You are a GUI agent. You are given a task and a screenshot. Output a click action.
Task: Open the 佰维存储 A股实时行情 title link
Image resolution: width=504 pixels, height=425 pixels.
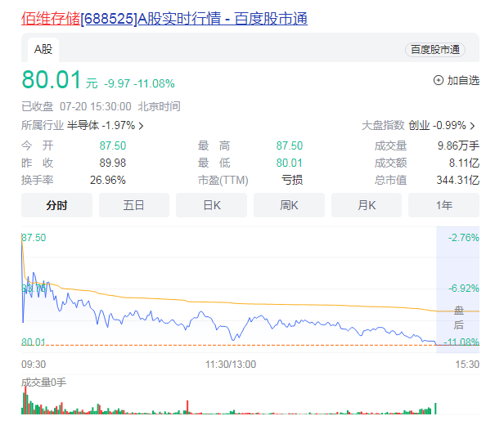click(164, 18)
